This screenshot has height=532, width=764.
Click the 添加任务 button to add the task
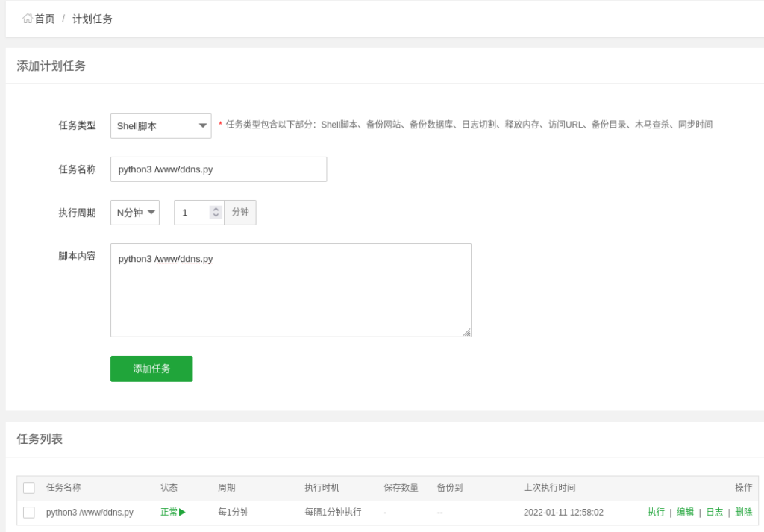[151, 369]
